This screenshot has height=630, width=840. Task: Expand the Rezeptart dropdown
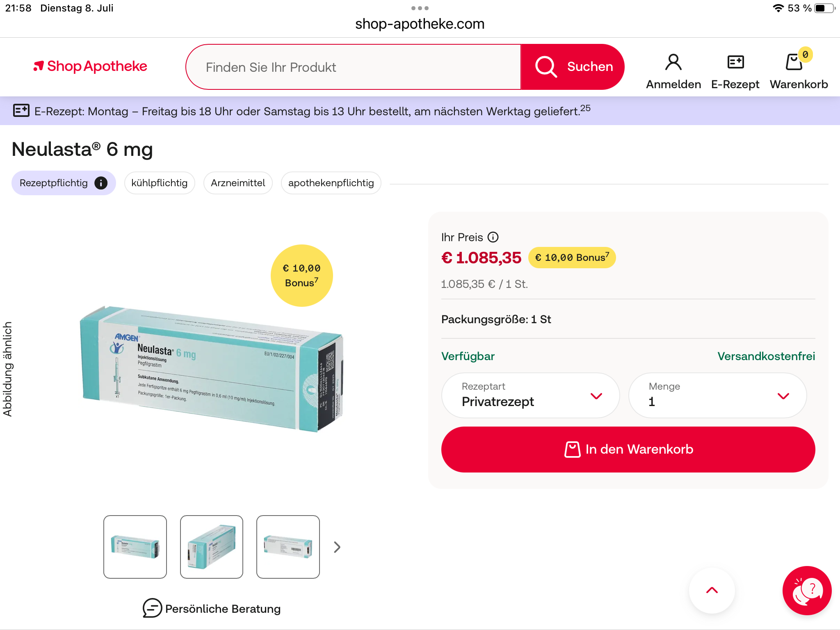(x=530, y=395)
